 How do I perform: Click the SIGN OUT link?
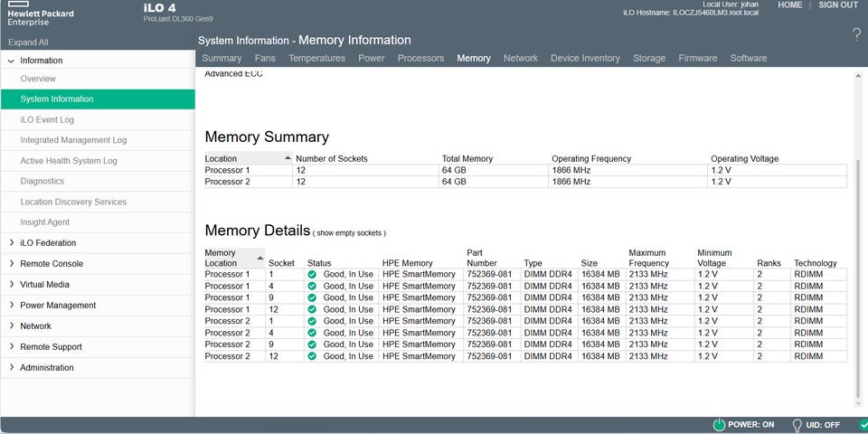(838, 5)
